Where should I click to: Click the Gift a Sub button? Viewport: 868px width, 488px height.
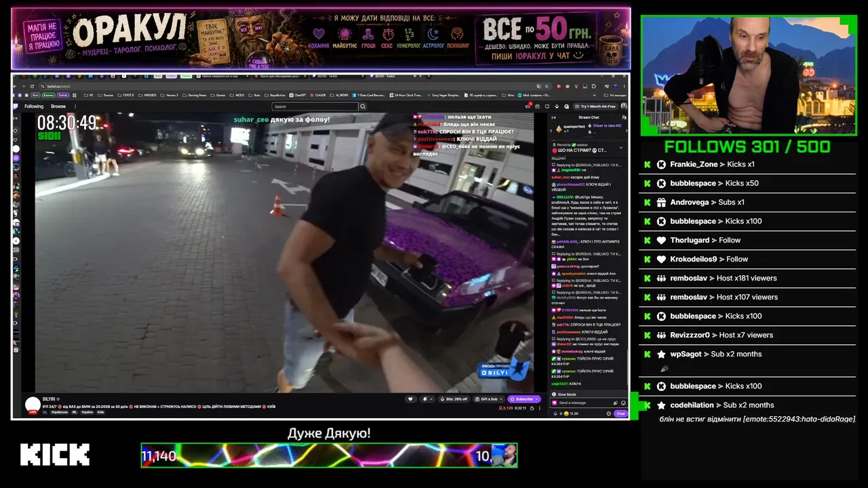point(489,399)
